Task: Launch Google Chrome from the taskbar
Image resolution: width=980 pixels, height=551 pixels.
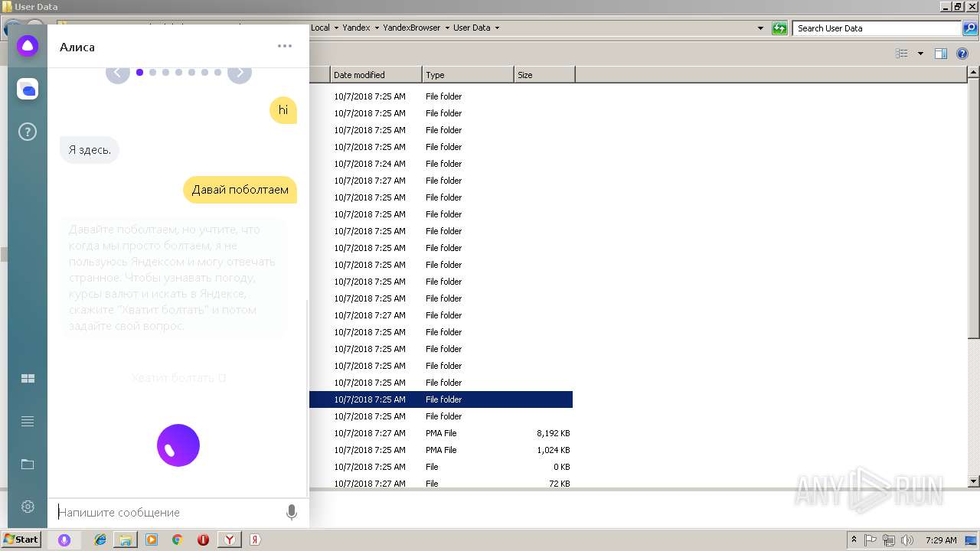Action: click(177, 540)
